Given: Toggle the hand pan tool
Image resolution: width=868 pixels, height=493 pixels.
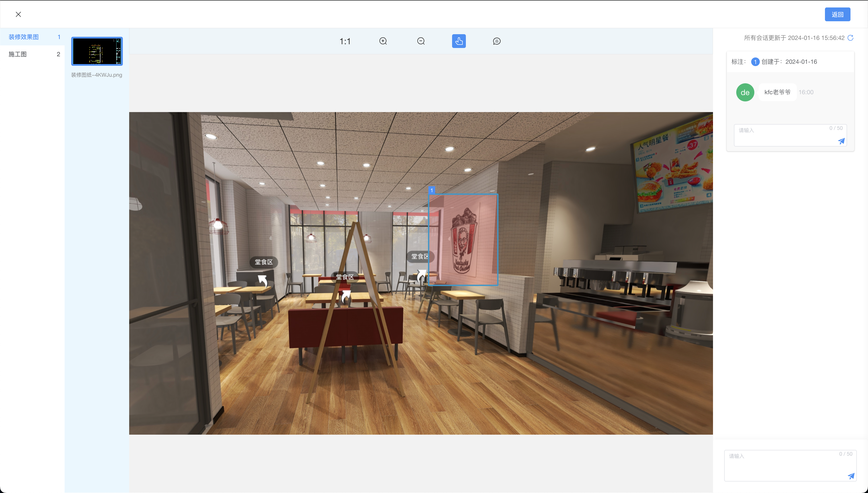Looking at the screenshot, I should (459, 41).
